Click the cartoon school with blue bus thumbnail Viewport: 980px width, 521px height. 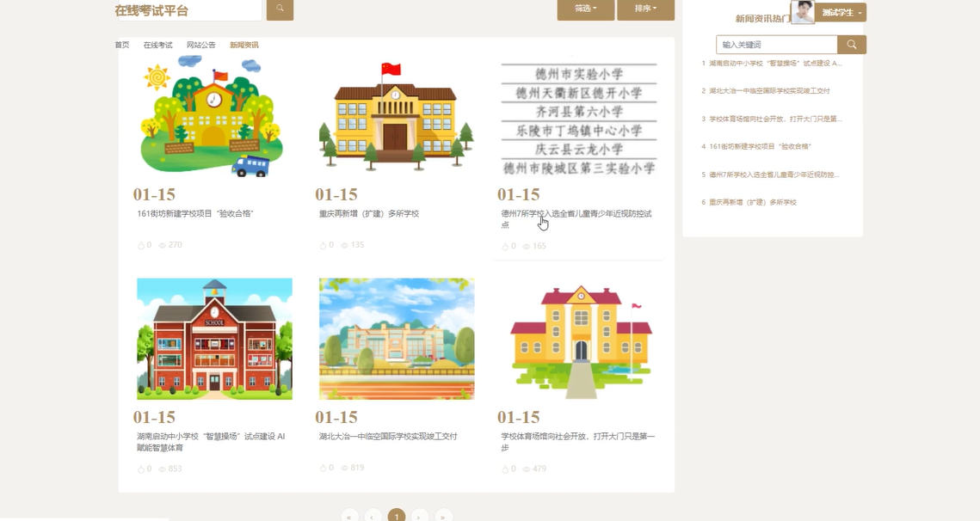coord(214,116)
